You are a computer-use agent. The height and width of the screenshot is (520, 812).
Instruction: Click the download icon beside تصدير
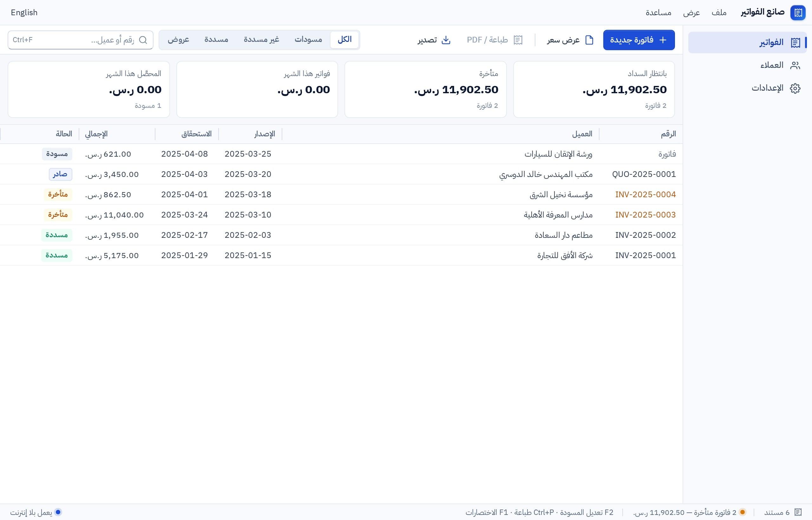click(446, 40)
